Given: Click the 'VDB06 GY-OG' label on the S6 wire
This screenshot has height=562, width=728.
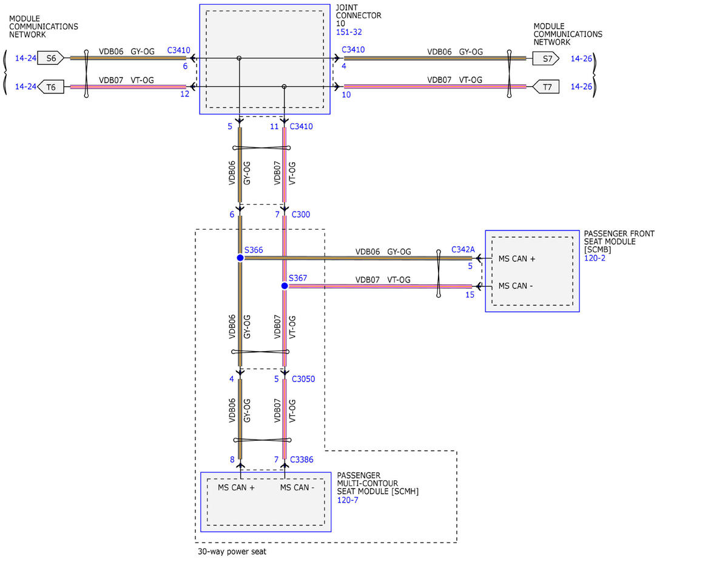Looking at the screenshot, I should coord(127,52).
